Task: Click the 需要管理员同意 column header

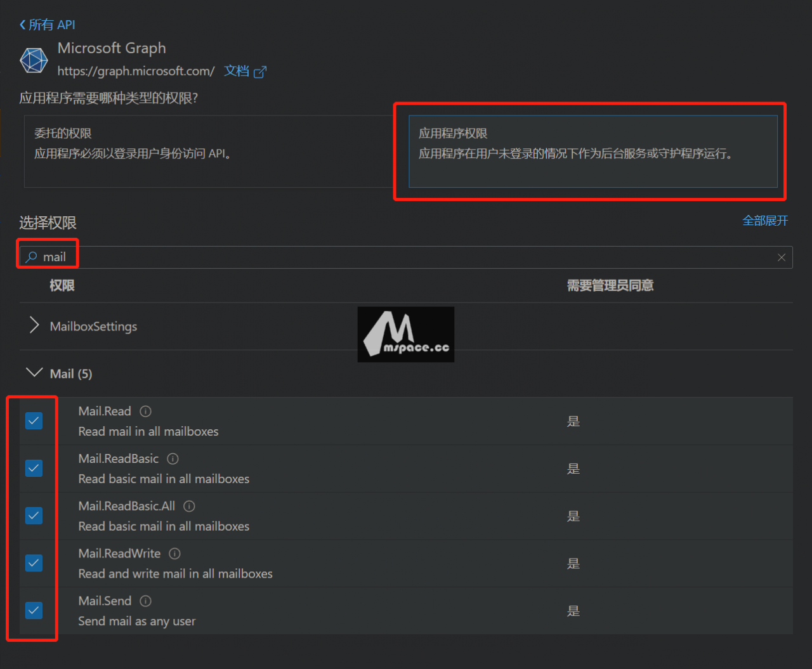Action: point(610,285)
